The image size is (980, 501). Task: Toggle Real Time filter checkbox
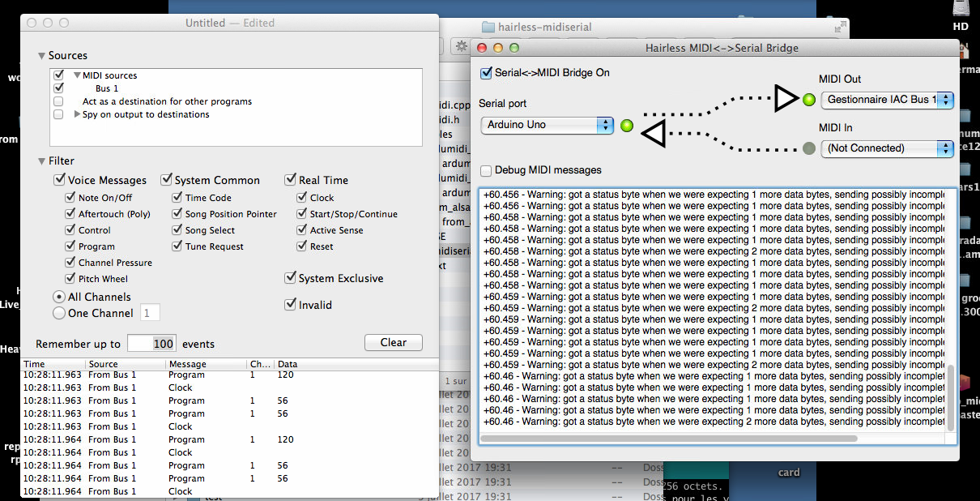tap(290, 180)
